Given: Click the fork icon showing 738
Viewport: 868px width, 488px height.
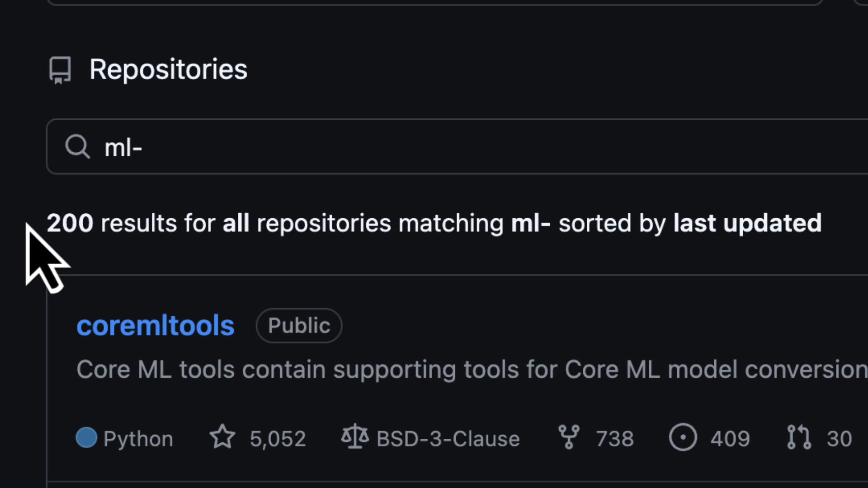Looking at the screenshot, I should 569,437.
